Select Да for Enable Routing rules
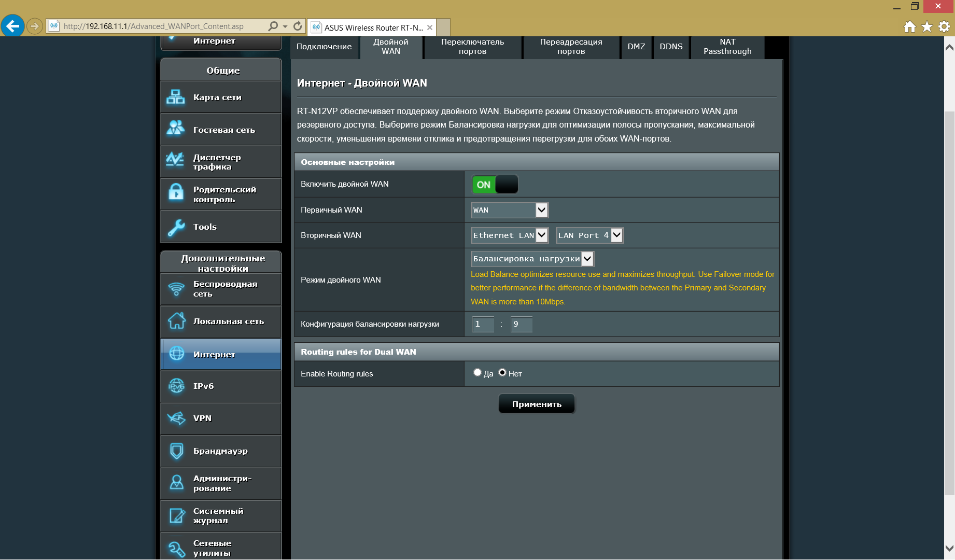The image size is (955, 560). (477, 372)
